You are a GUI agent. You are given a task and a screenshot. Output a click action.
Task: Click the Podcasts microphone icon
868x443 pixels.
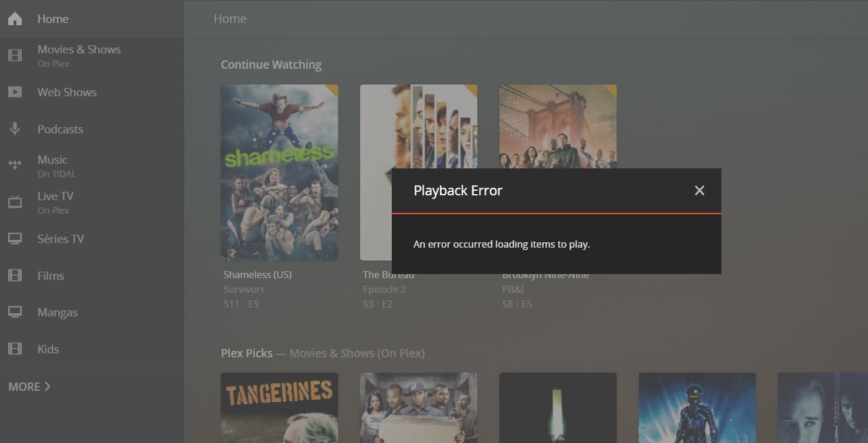pyautogui.click(x=15, y=129)
